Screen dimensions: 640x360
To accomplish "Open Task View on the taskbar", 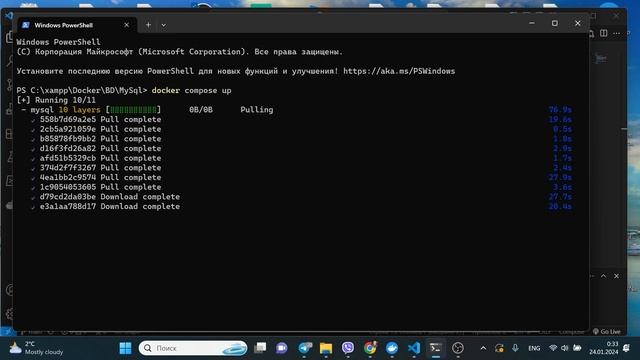I will point(260,348).
